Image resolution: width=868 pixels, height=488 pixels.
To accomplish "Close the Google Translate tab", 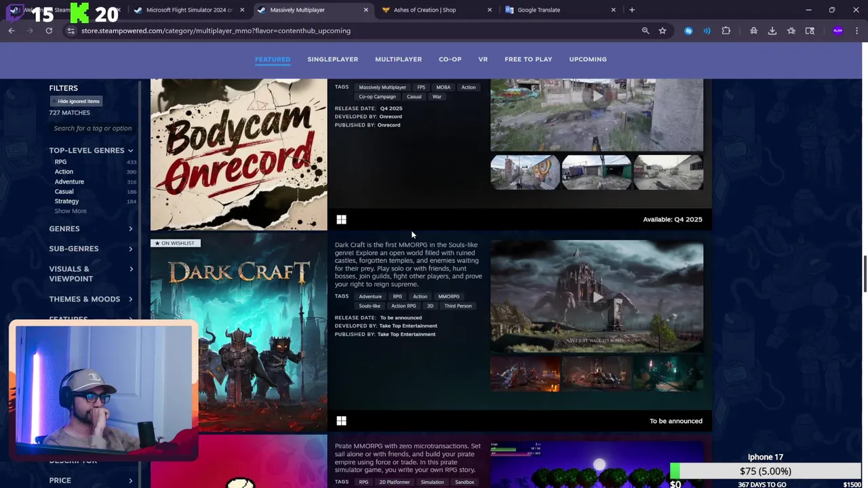I will click(613, 10).
